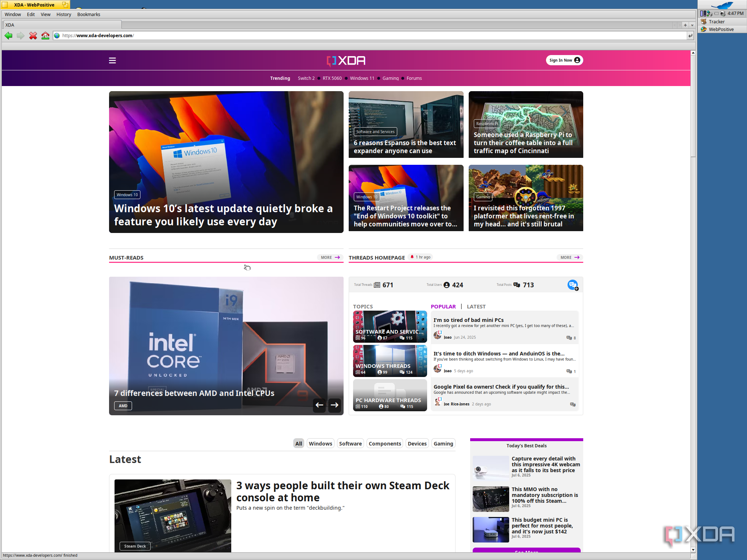
Task: Open the XDA hamburger menu
Action: pos(112,61)
